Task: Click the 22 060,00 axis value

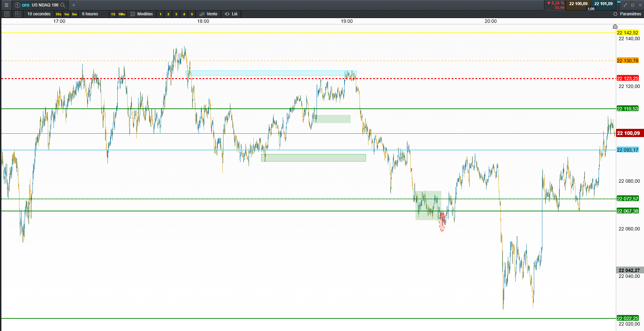Action: [x=629, y=229]
